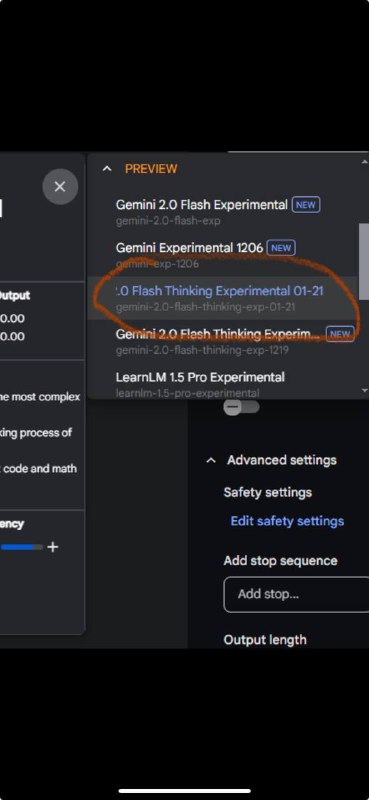Click the model list scrollbar thumb
The image size is (369, 800).
tap(364, 261)
